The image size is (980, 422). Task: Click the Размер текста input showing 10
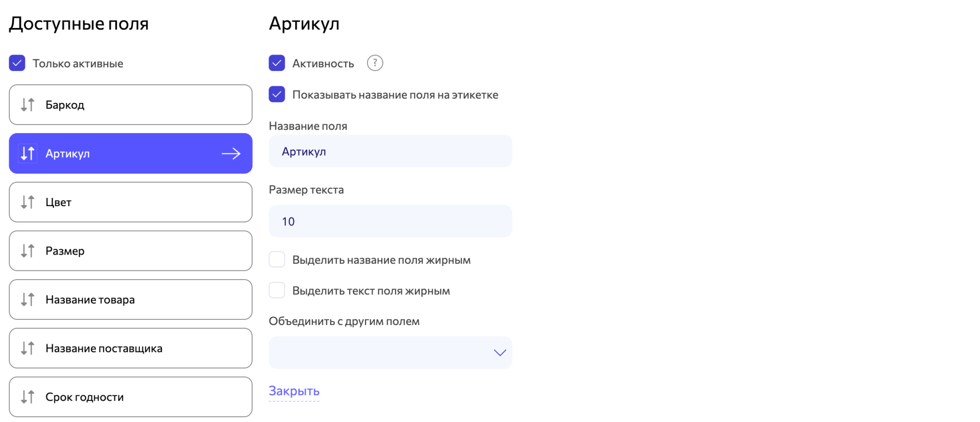tap(390, 221)
